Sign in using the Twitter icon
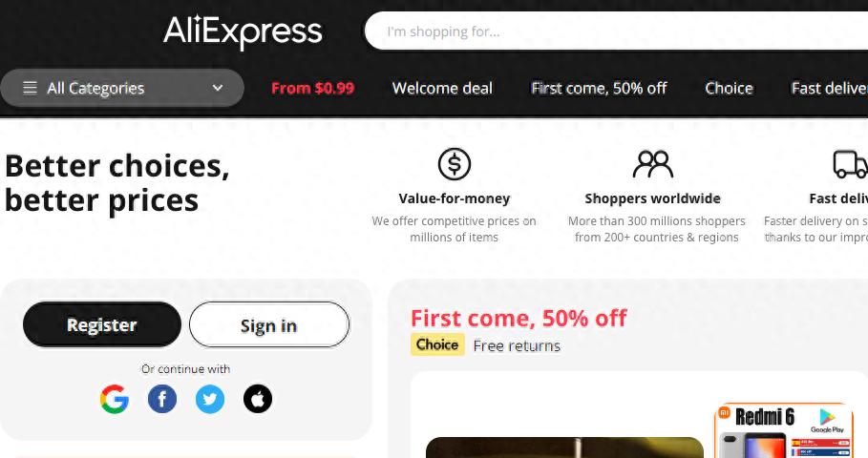Image resolution: width=868 pixels, height=458 pixels. coord(210,399)
